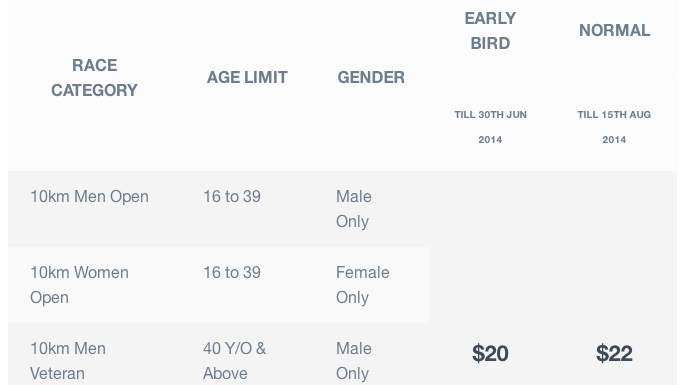The height and width of the screenshot is (385, 683).
Task: Click the TILL 15TH AUG 2014 text
Action: point(614,127)
